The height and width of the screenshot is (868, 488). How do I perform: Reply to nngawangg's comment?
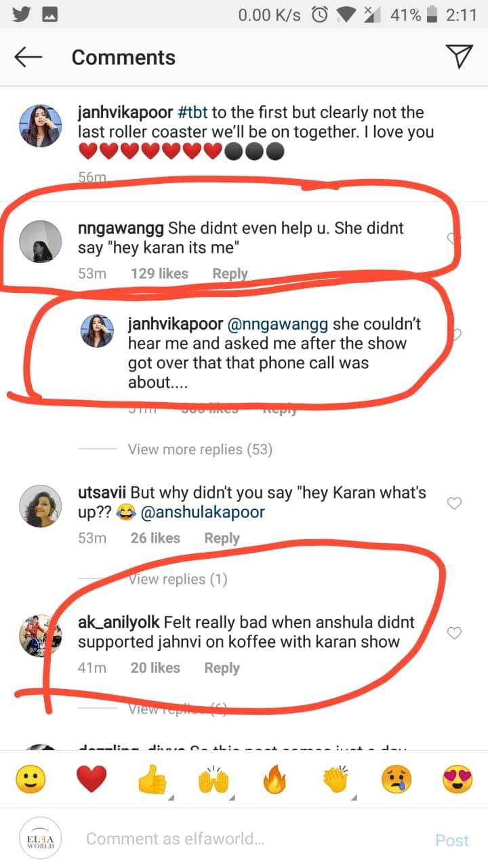230,274
